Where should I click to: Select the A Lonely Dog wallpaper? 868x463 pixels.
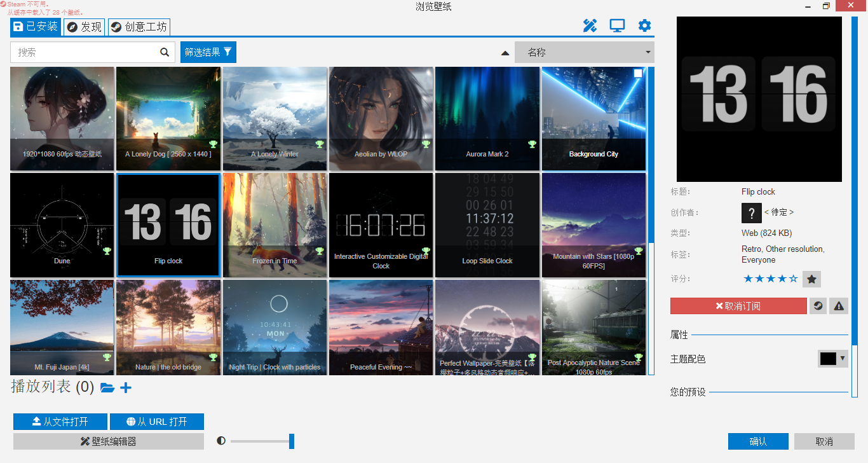(168, 118)
